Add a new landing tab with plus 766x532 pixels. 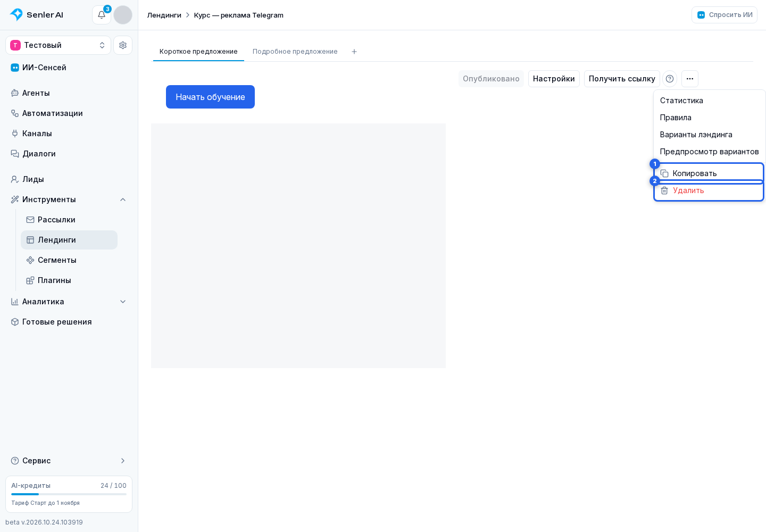pos(354,52)
